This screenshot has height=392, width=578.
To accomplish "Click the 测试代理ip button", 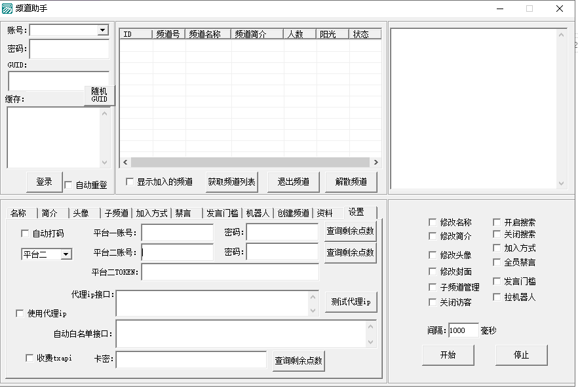I will (x=351, y=302).
